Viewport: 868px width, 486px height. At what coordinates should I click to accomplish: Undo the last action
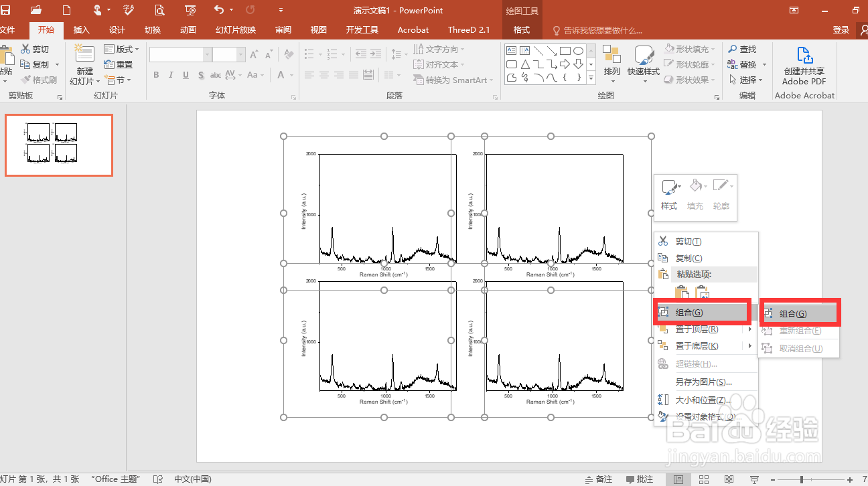(x=219, y=10)
